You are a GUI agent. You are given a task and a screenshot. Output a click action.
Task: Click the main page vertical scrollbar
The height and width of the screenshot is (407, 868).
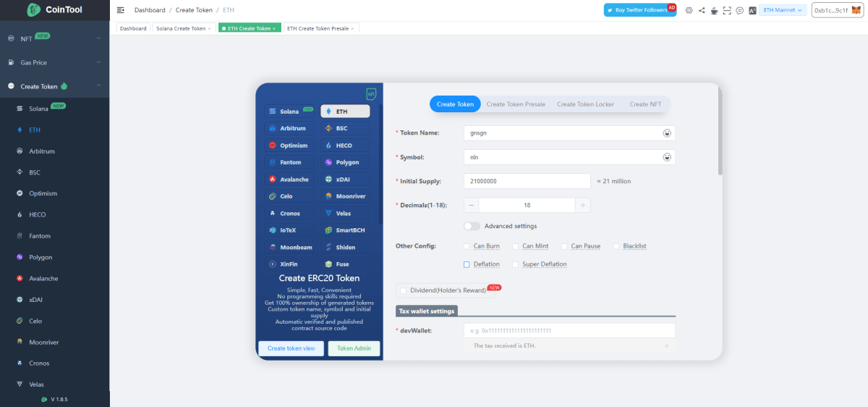720,130
